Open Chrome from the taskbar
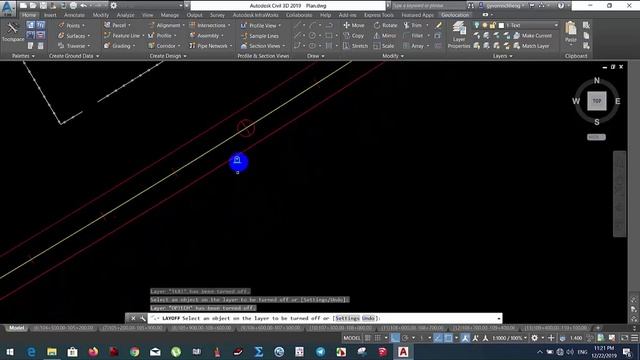The image size is (640, 360). pos(134,352)
